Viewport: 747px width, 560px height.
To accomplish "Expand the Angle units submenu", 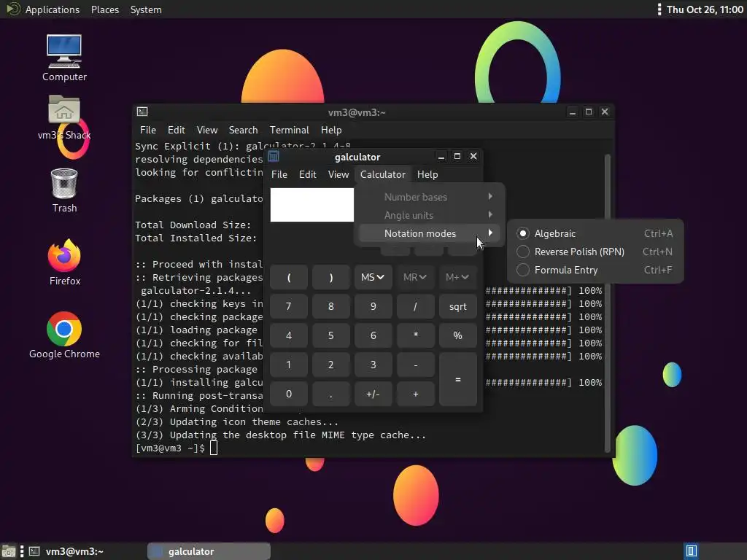I will tap(429, 215).
